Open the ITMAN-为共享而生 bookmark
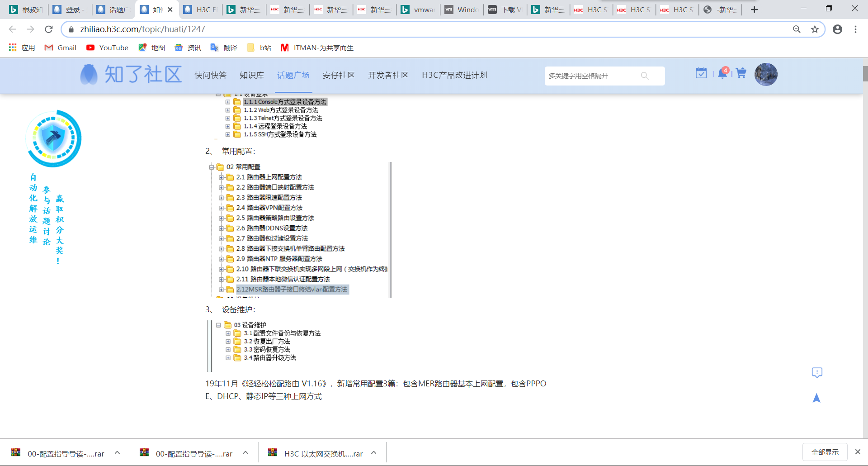 point(317,48)
